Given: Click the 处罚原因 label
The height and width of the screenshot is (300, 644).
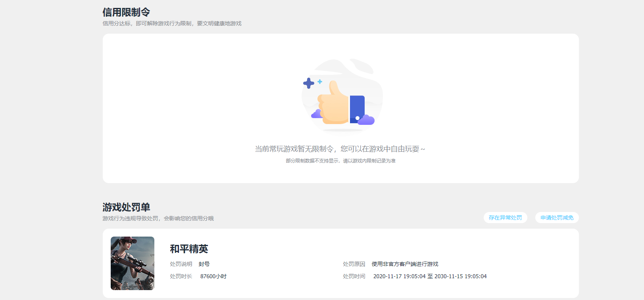Looking at the screenshot, I should click(x=354, y=264).
